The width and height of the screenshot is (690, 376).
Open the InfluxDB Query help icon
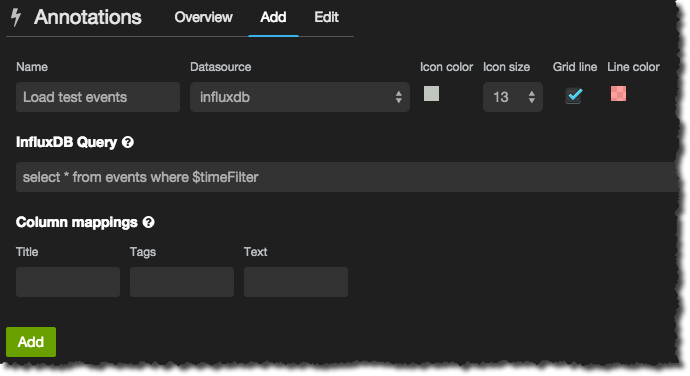point(128,142)
